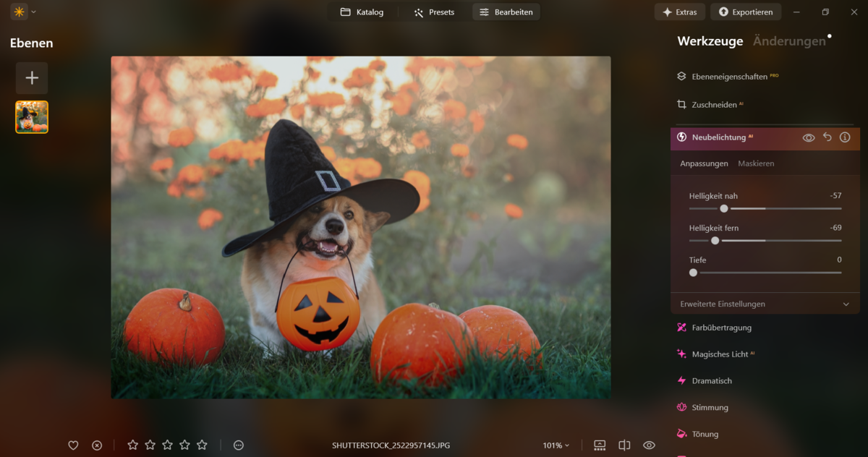The width and height of the screenshot is (868, 457).
Task: Toggle the filmstrip panel icon
Action: (599, 445)
